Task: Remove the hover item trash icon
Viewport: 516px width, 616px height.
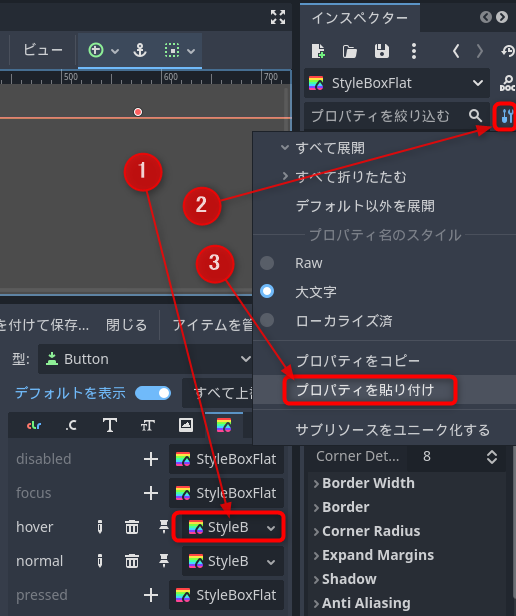Action: click(132, 527)
